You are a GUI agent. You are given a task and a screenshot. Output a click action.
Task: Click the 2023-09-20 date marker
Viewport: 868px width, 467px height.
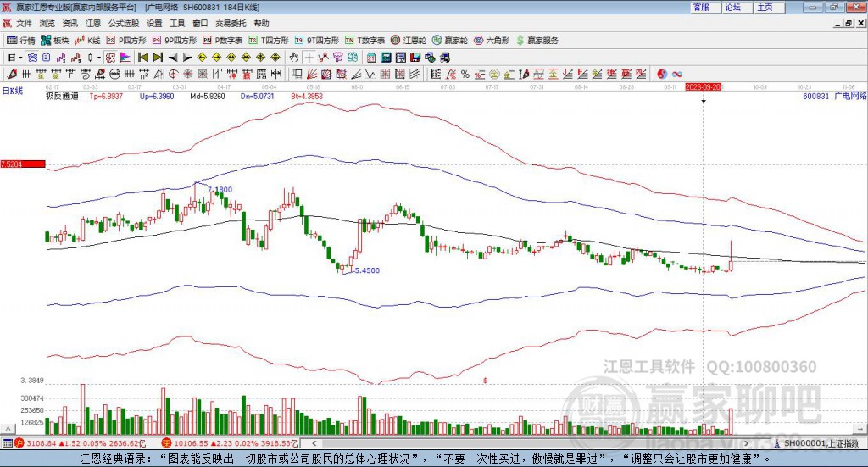click(x=703, y=87)
